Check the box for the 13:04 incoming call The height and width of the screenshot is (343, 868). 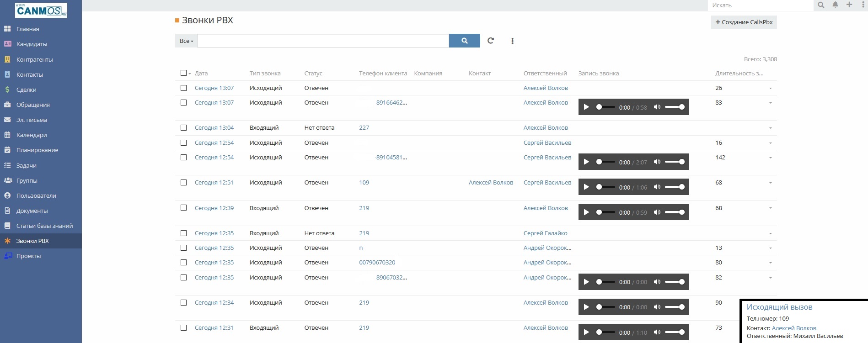183,128
